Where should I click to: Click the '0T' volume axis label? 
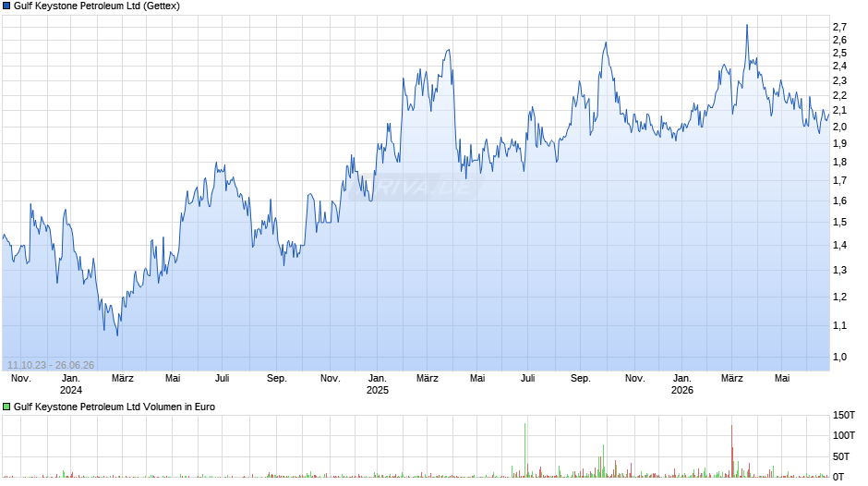click(x=838, y=477)
